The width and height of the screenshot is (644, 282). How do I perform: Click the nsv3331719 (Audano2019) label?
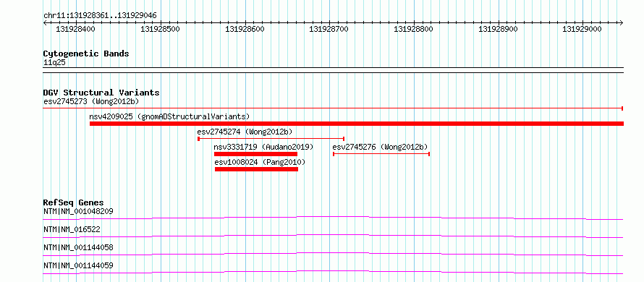(263, 147)
